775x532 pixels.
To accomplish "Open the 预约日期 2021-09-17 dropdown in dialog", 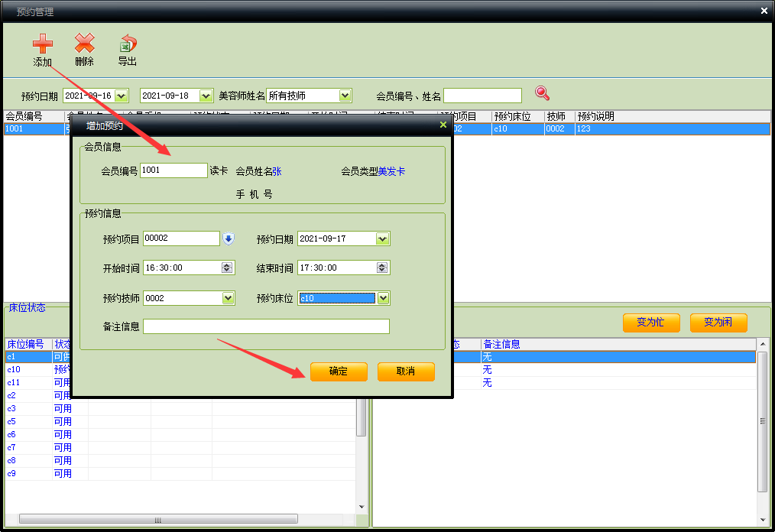I will (383, 238).
